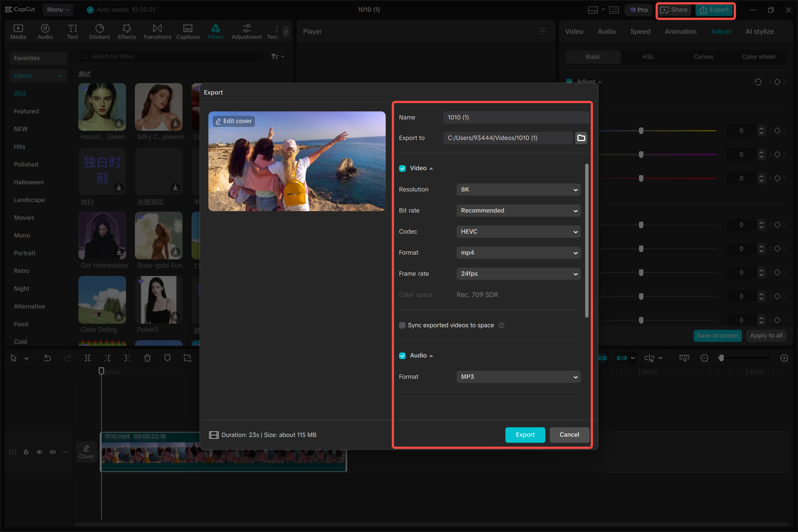
Task: Select the Clear Defog filter thumbnail
Action: (102, 300)
